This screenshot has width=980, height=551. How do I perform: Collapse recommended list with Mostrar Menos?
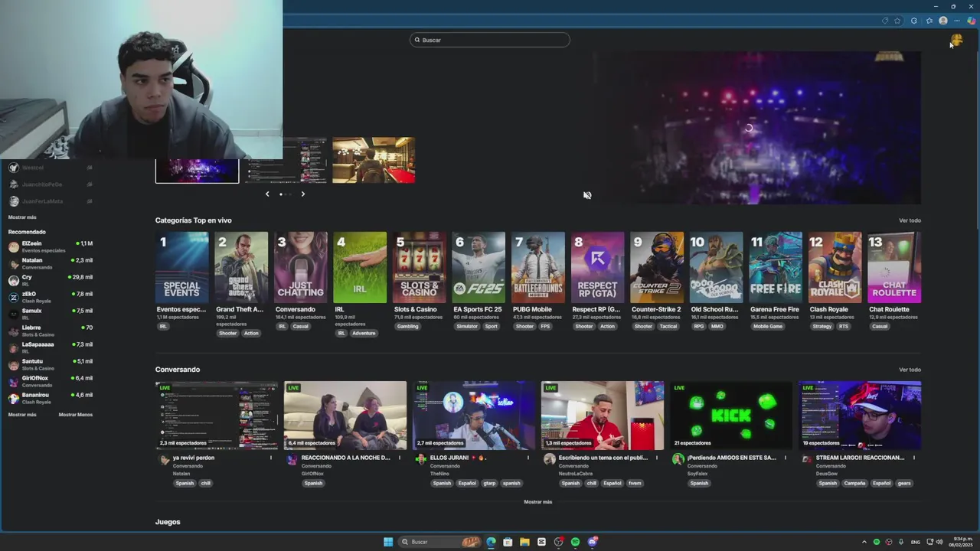(76, 415)
